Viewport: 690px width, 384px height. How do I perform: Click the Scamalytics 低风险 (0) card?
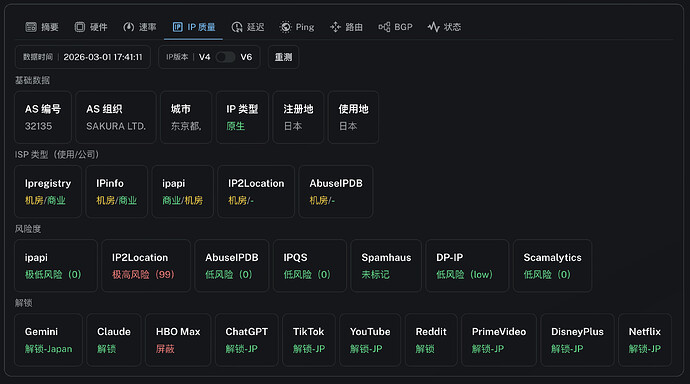(552, 266)
